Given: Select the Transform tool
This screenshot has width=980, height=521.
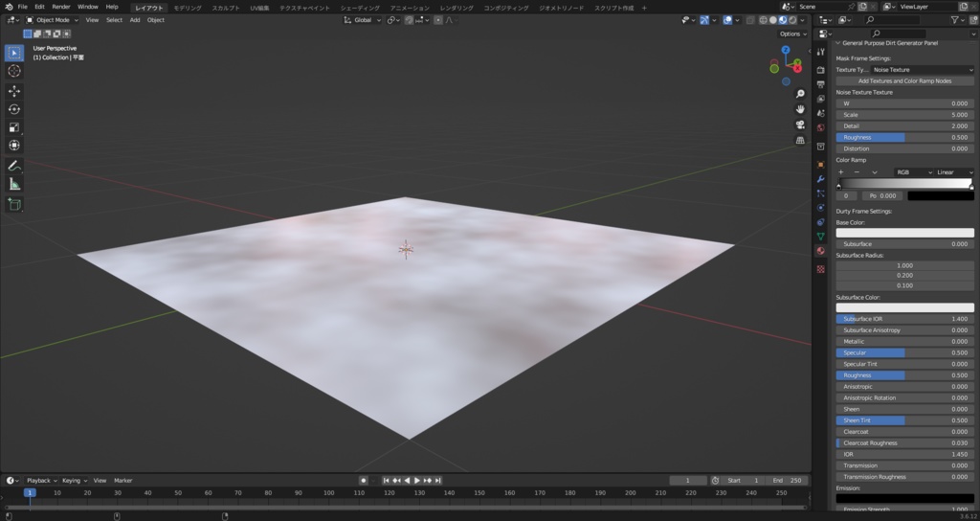Looking at the screenshot, I should [14, 146].
